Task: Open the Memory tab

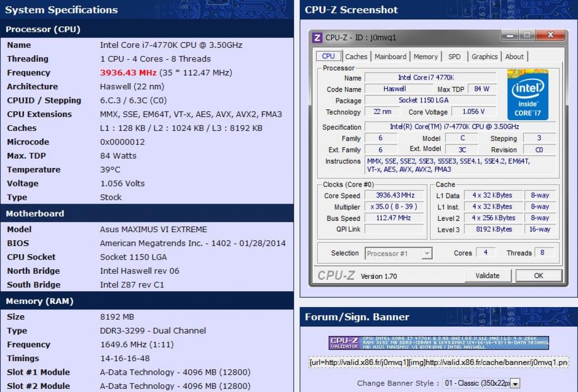Action: (426, 57)
